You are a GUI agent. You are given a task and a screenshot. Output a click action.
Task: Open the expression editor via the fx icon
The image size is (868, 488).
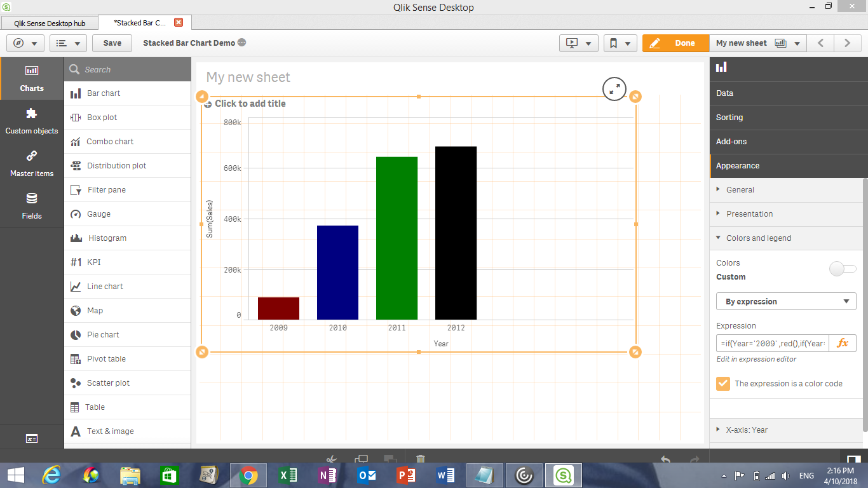(x=843, y=342)
